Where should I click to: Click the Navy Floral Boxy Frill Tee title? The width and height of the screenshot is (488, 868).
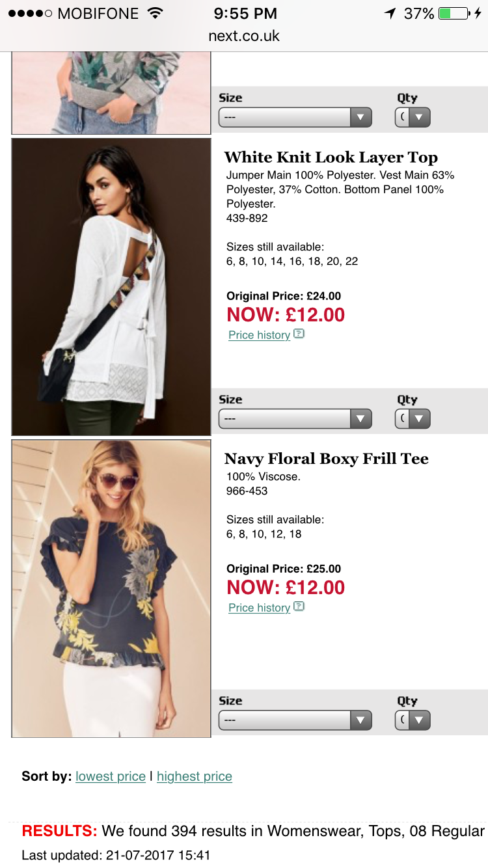326,459
